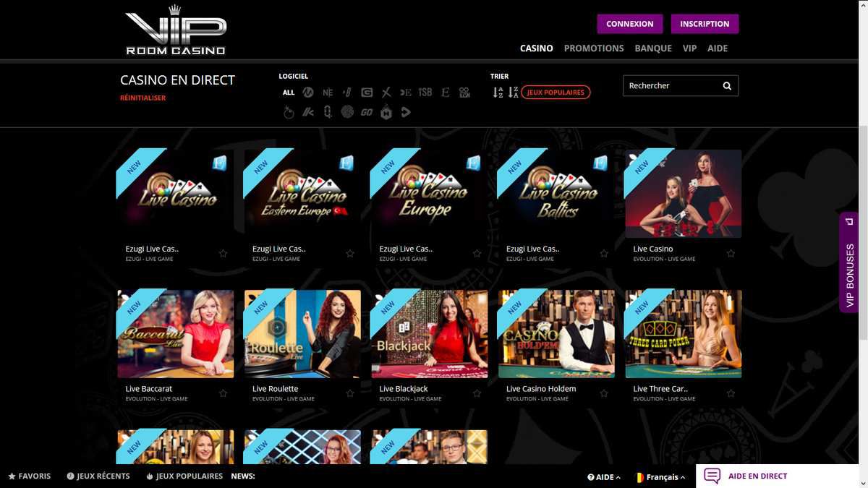Open Jeux Récents in the bottom bar
Viewport: 868px width, 488px height.
click(x=98, y=476)
